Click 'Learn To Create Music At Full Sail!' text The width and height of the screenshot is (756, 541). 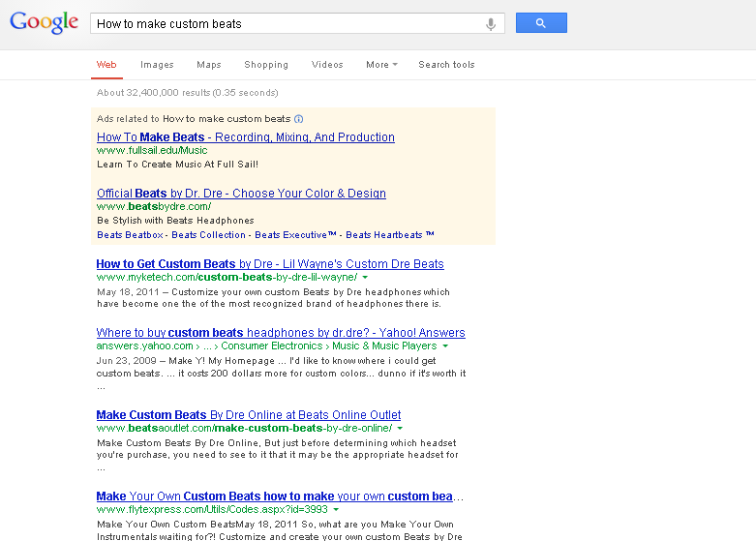[177, 165]
